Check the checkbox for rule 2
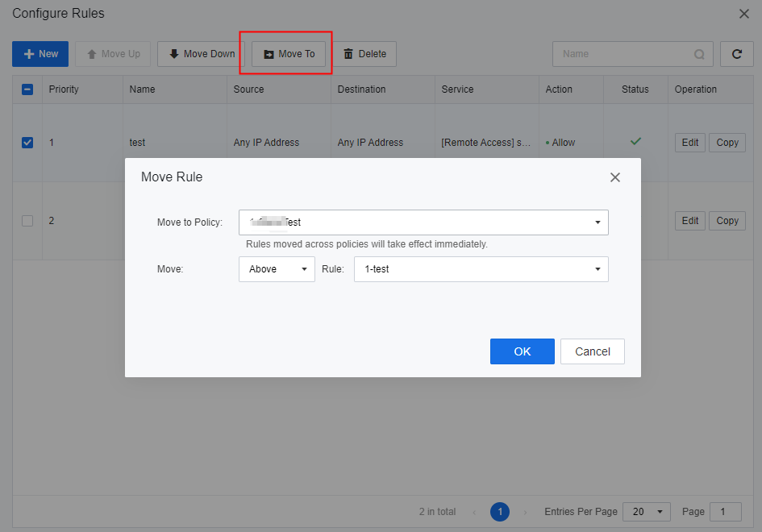Screen dimensions: 762x532 coord(27,221)
